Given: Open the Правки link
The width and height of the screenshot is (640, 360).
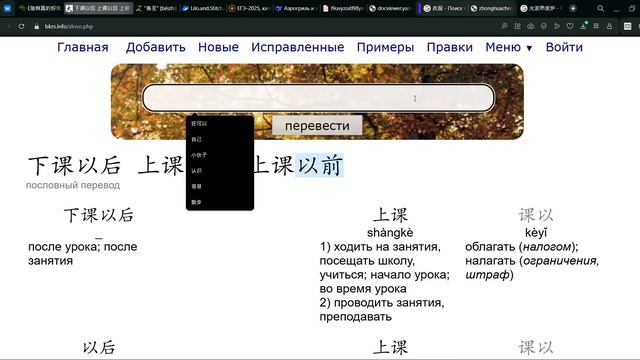Looking at the screenshot, I should tap(450, 47).
